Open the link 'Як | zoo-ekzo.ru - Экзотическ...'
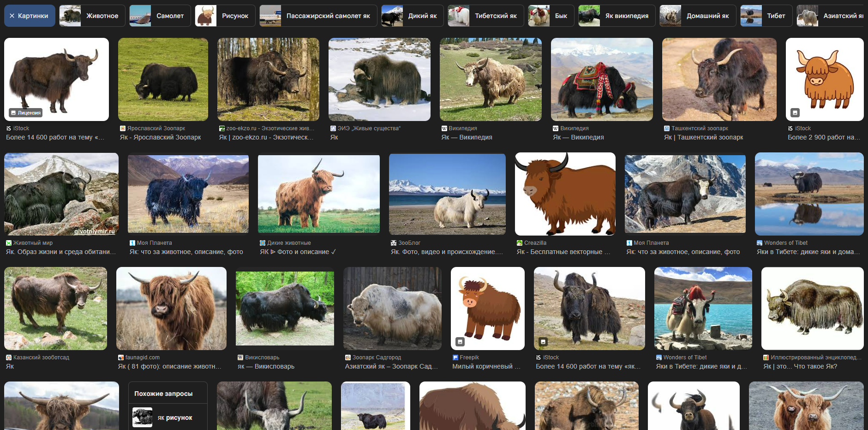Viewport: 868px width, 430px height. [266, 137]
